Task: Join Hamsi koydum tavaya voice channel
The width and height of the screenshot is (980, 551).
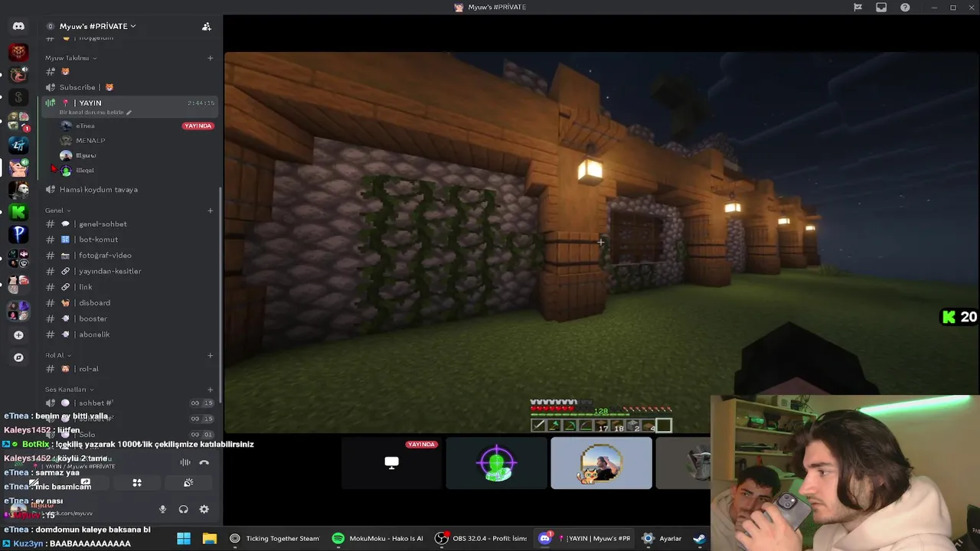Action: (130, 190)
